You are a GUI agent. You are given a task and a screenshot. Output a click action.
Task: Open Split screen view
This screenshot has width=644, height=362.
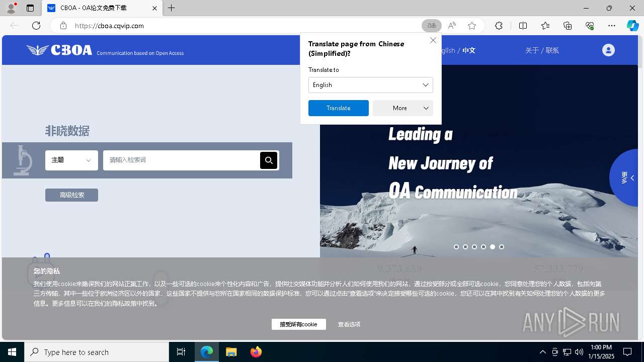point(523,26)
